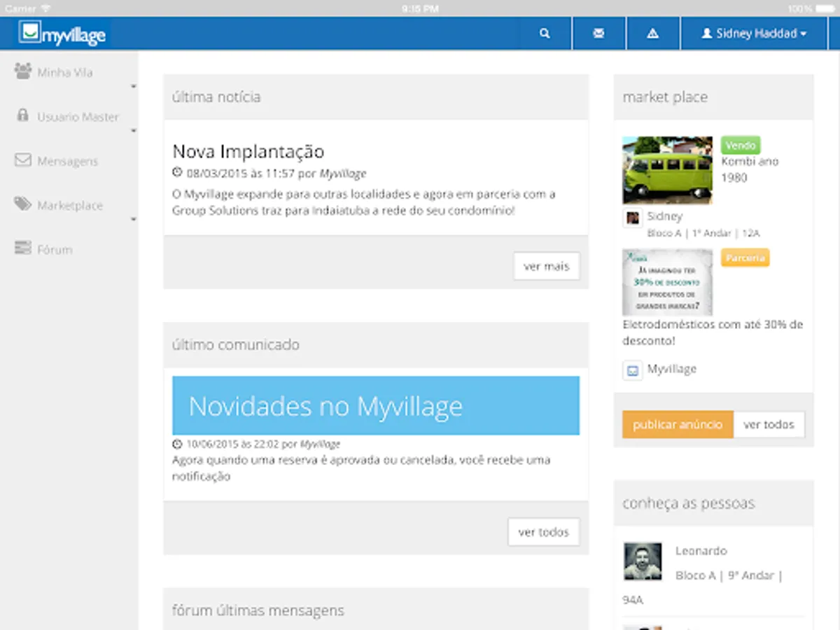Tap the Wi-Fi icon in status bar
840x630 pixels.
coord(45,8)
